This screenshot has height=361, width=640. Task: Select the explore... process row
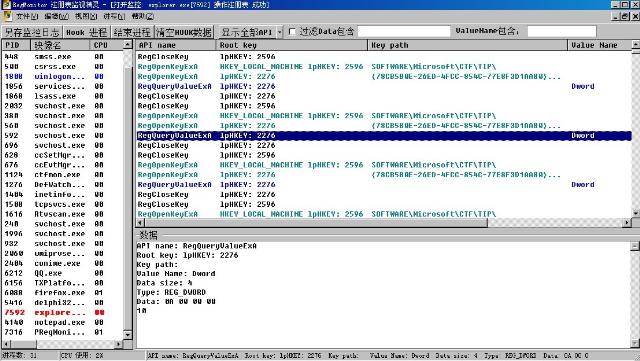click(62, 312)
